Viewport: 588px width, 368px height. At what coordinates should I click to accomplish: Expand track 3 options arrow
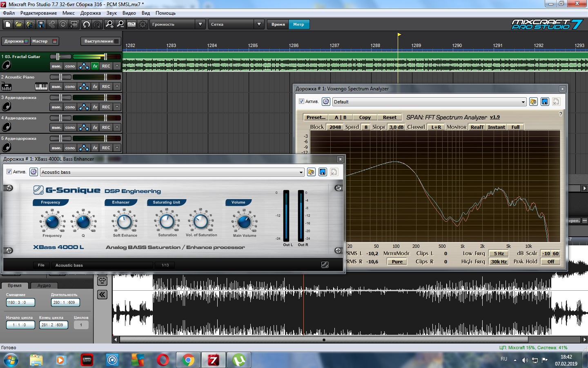117,107
